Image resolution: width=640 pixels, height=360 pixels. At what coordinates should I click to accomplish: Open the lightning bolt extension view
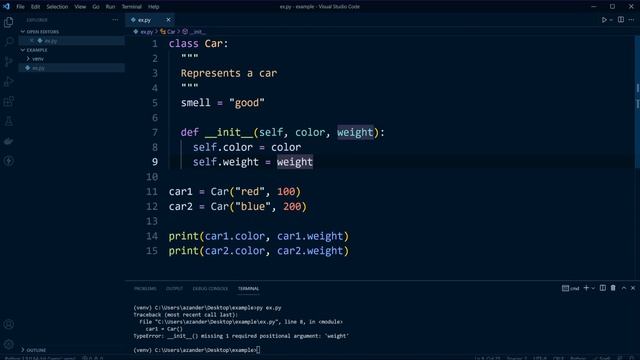click(x=9, y=161)
